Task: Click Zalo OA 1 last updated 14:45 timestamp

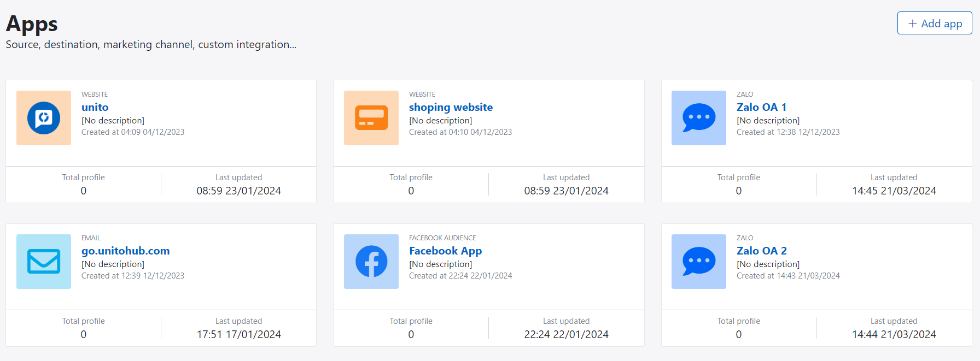Action: tap(894, 191)
